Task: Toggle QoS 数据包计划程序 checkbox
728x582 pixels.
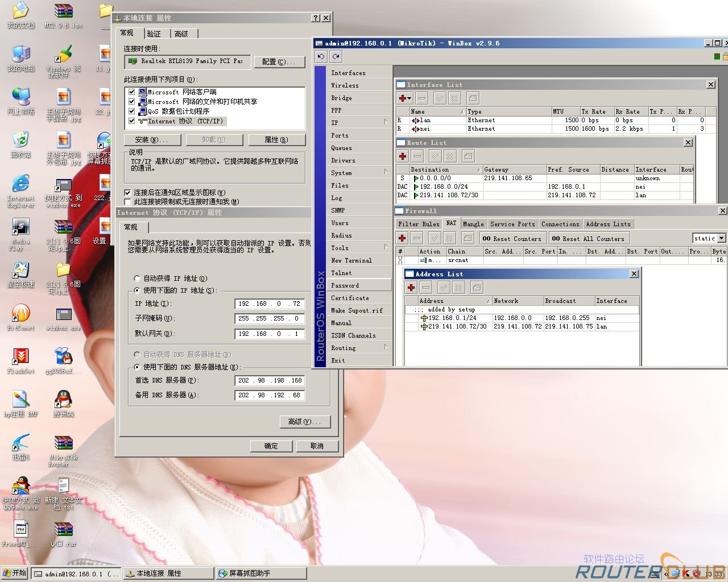Action: coord(132,111)
